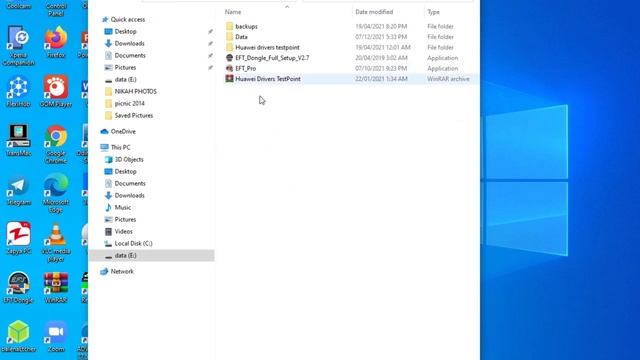640x360 pixels.
Task: Launch Firefox from the desktop
Action: click(56, 42)
